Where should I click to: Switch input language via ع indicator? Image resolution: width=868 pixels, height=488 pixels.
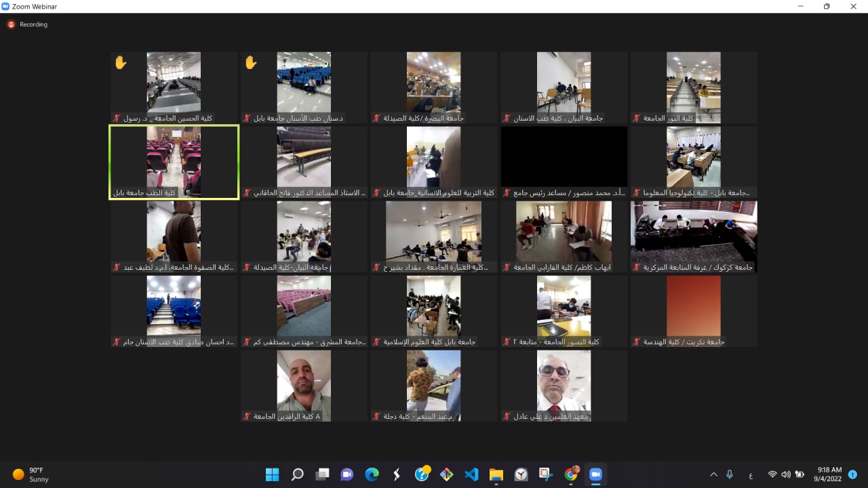coord(751,474)
